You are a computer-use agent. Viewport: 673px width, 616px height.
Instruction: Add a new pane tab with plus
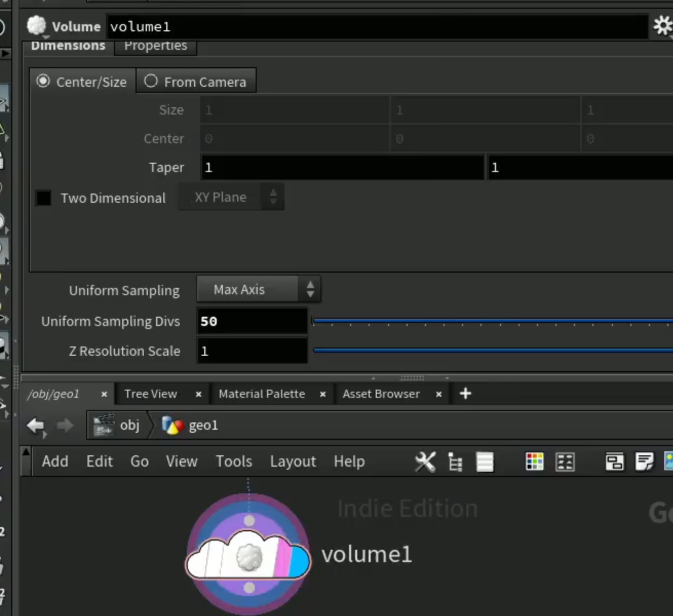(x=466, y=394)
